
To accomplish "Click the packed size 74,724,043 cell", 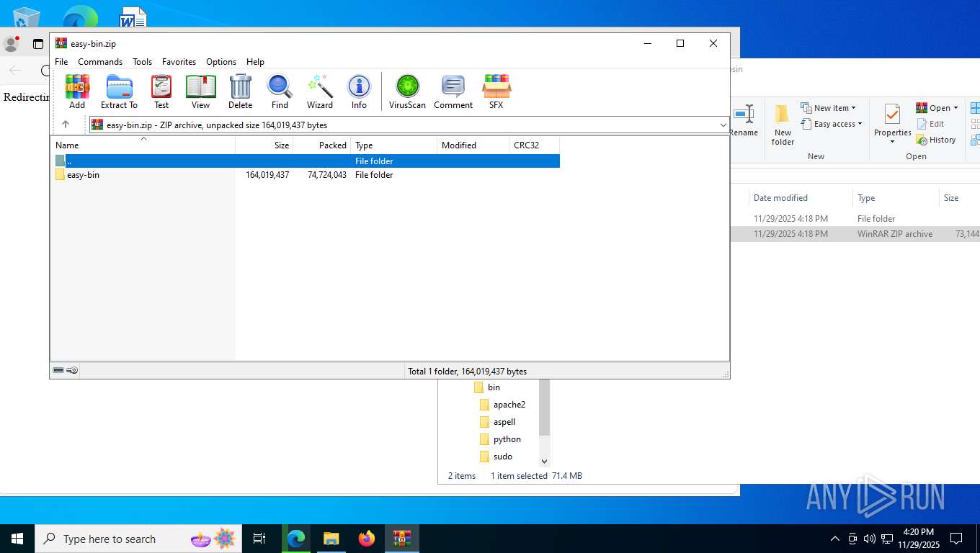I will coord(327,175).
